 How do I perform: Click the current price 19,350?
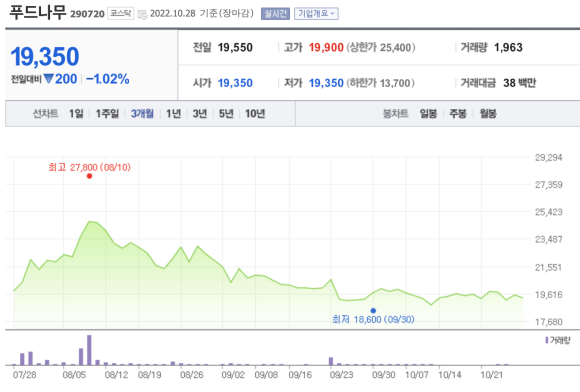coord(45,57)
